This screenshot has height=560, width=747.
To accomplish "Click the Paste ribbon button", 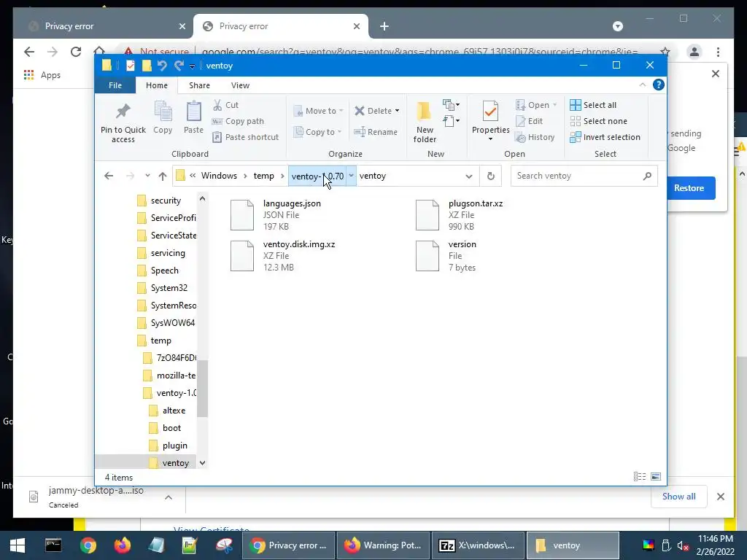I will click(x=193, y=117).
